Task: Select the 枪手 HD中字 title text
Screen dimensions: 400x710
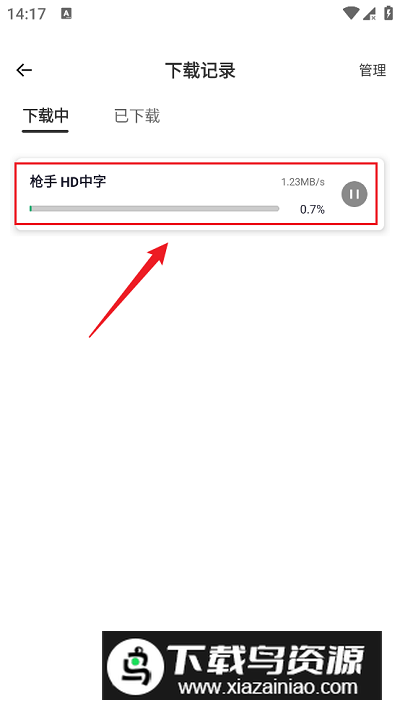Action: (x=68, y=182)
